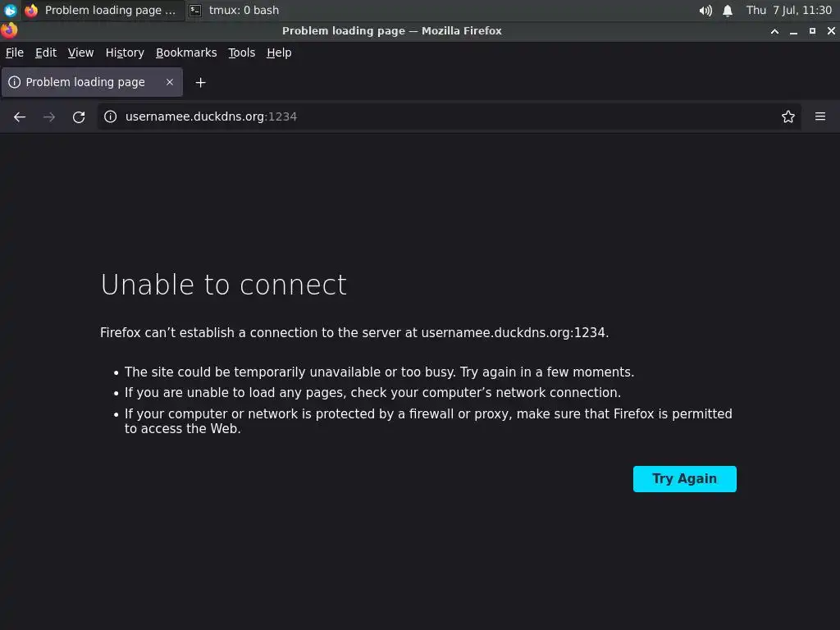Open the Firefox hamburger application menu
The height and width of the screenshot is (630, 840).
tap(819, 116)
